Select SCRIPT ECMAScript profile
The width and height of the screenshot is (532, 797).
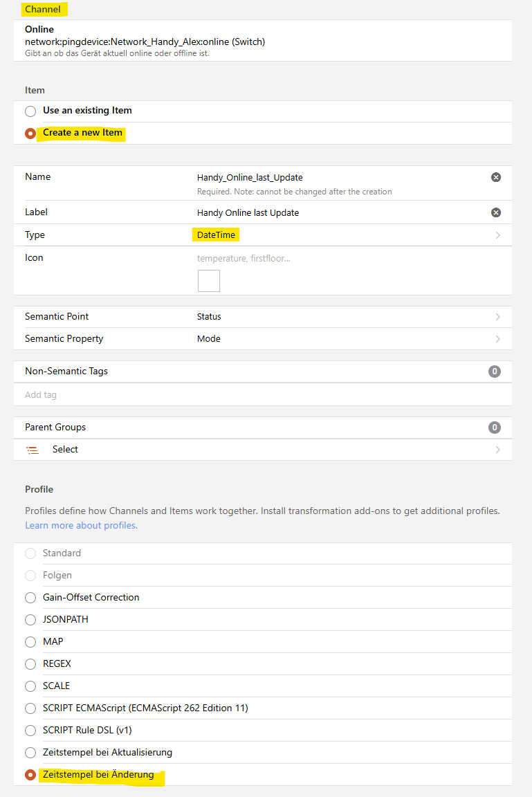pyautogui.click(x=30, y=708)
